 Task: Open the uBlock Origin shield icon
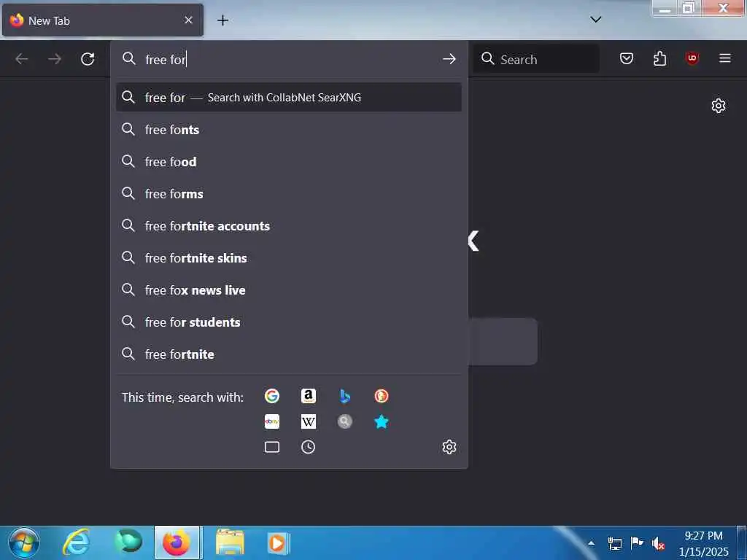[692, 58]
